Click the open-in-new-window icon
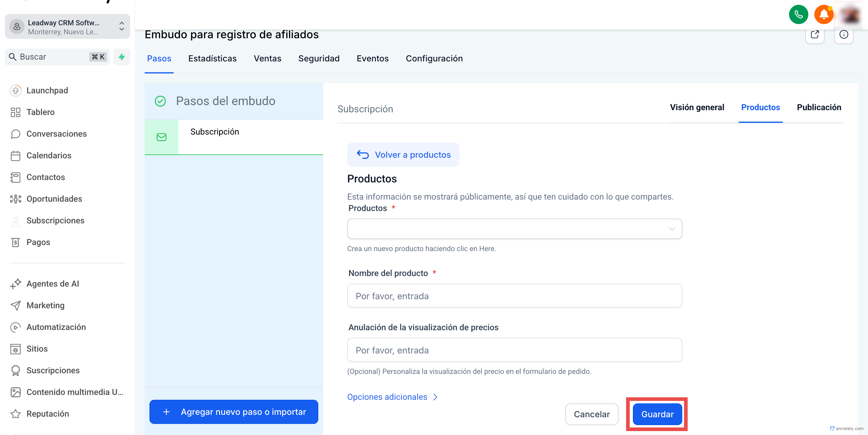Screen dimensions: 868x435 tap(814, 35)
